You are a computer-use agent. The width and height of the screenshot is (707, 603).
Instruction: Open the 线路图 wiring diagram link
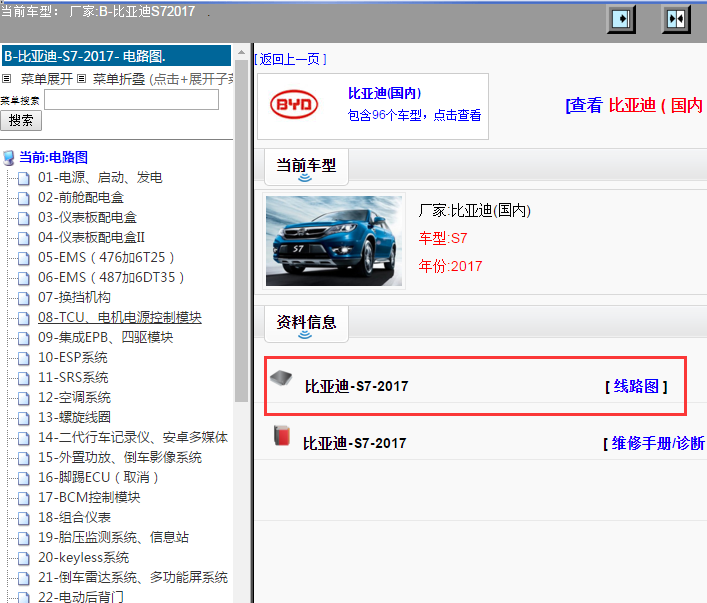(x=636, y=386)
